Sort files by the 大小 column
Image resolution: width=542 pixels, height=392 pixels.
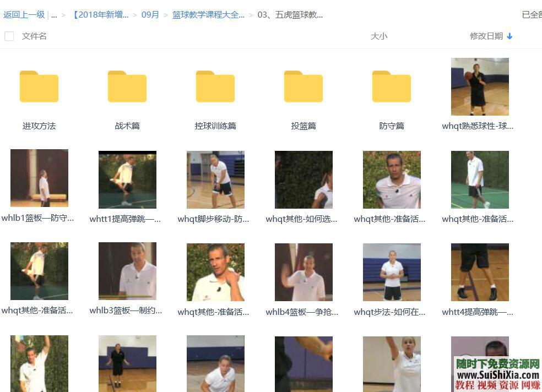pos(379,35)
